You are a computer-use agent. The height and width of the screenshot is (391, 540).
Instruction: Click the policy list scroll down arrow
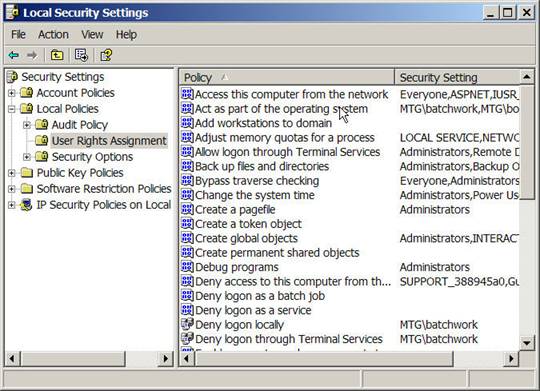pos(527,343)
